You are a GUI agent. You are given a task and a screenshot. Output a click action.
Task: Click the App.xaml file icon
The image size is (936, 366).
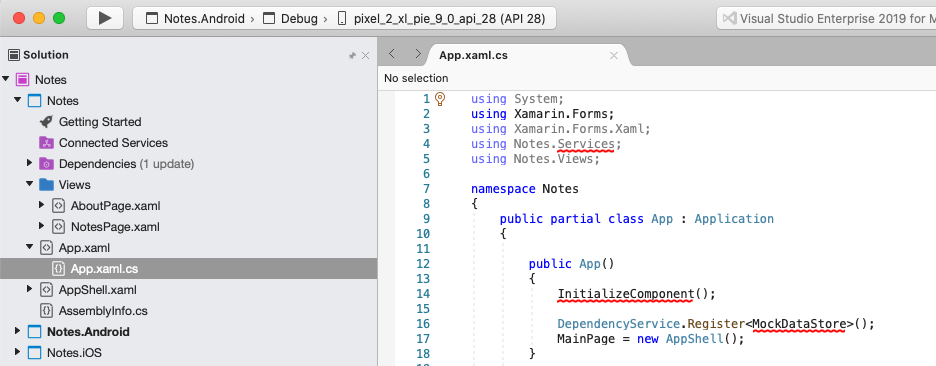(46, 248)
